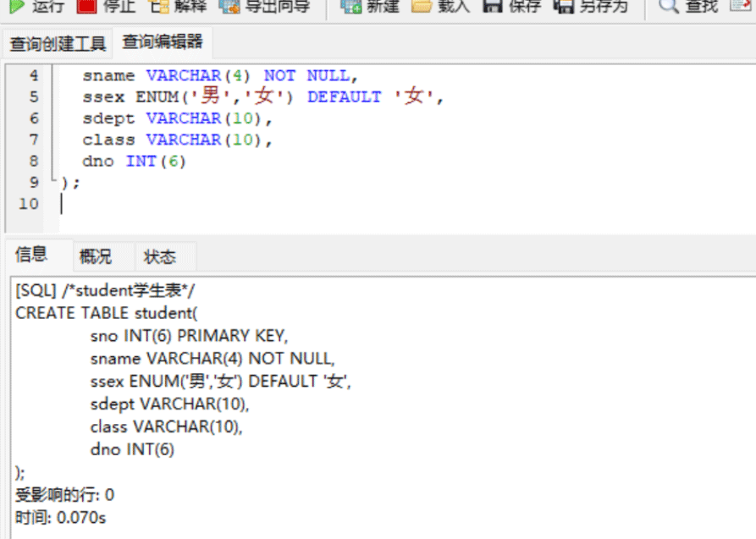
Task: Click the Save As (另存为) icon
Action: pos(564,6)
